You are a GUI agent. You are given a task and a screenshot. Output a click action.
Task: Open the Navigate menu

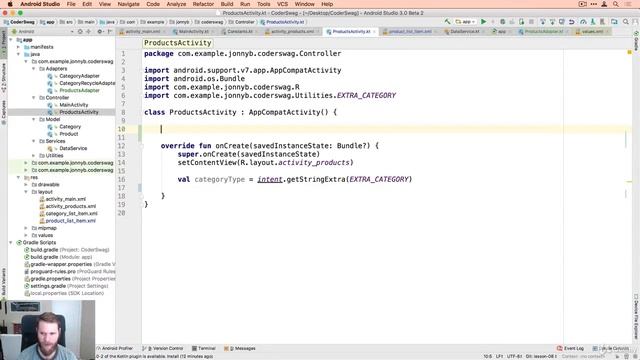point(128,4)
